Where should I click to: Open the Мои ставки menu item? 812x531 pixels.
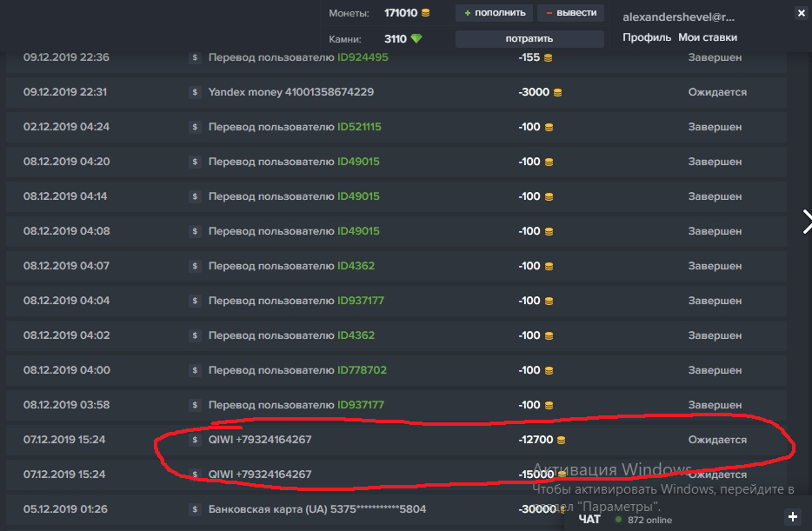pyautogui.click(x=708, y=37)
